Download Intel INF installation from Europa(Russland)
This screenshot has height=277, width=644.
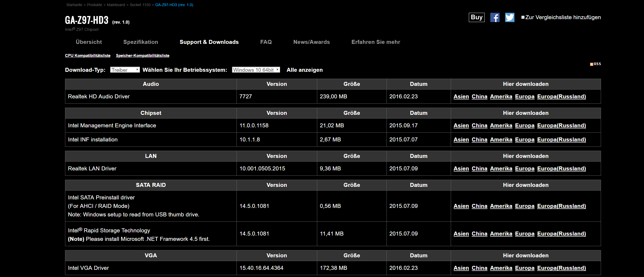click(561, 140)
